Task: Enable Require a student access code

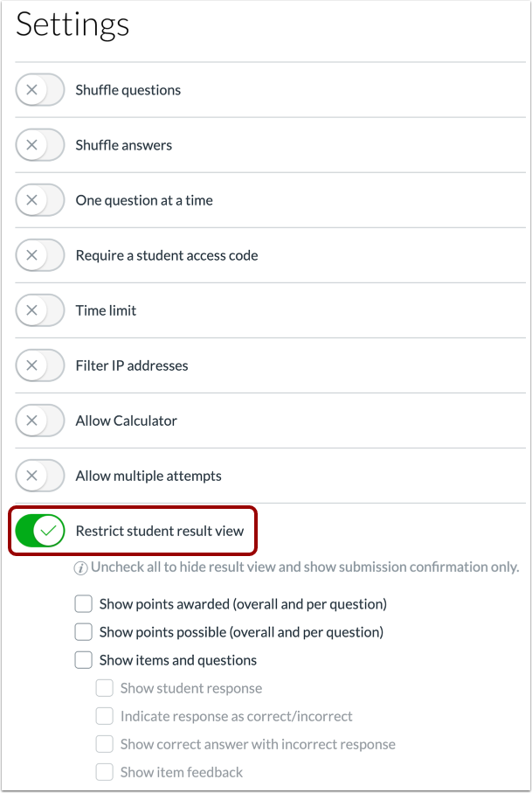Action: 40,255
